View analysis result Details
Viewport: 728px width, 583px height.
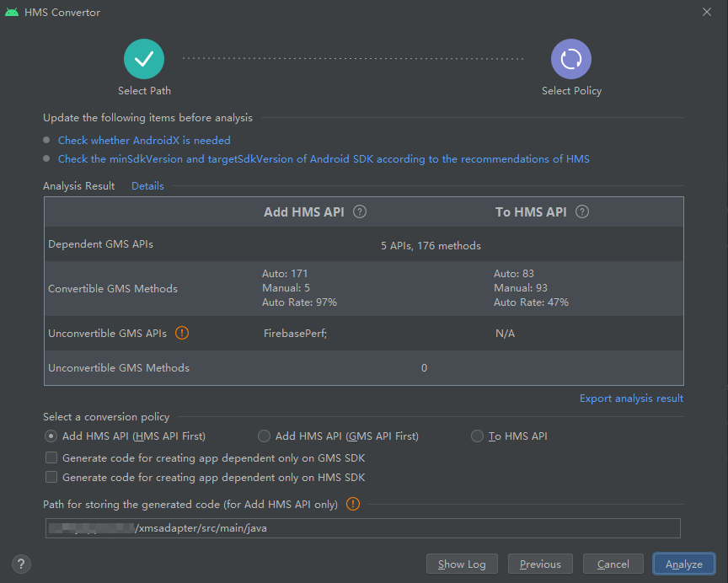pyautogui.click(x=147, y=185)
